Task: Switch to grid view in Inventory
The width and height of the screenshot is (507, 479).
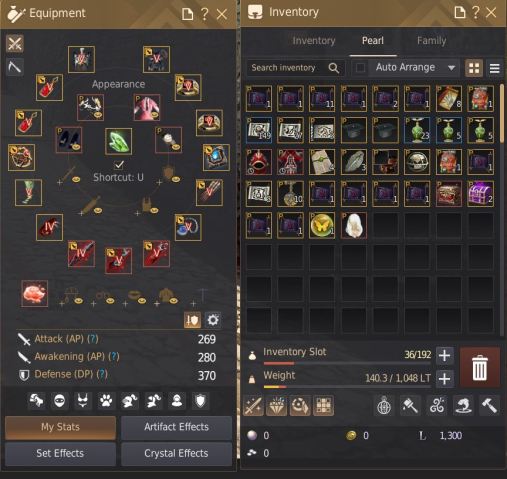Action: (474, 68)
